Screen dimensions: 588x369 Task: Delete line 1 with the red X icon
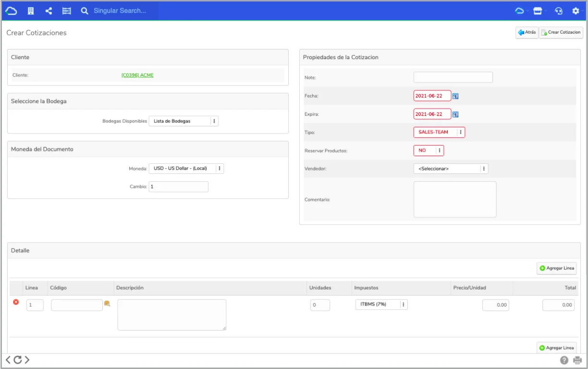point(16,302)
